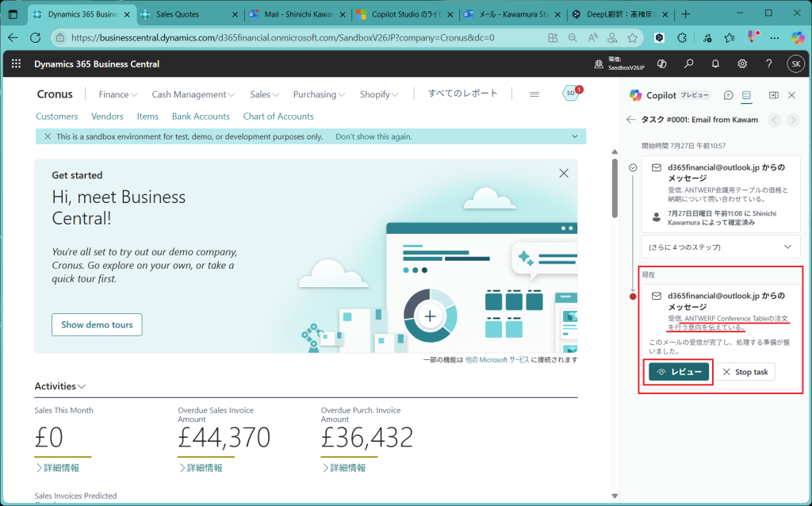Open a new browser tab

[686, 14]
